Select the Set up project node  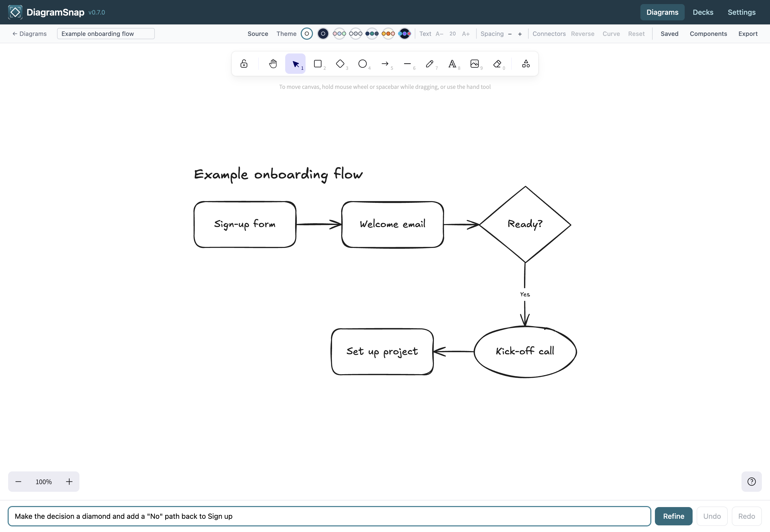382,351
